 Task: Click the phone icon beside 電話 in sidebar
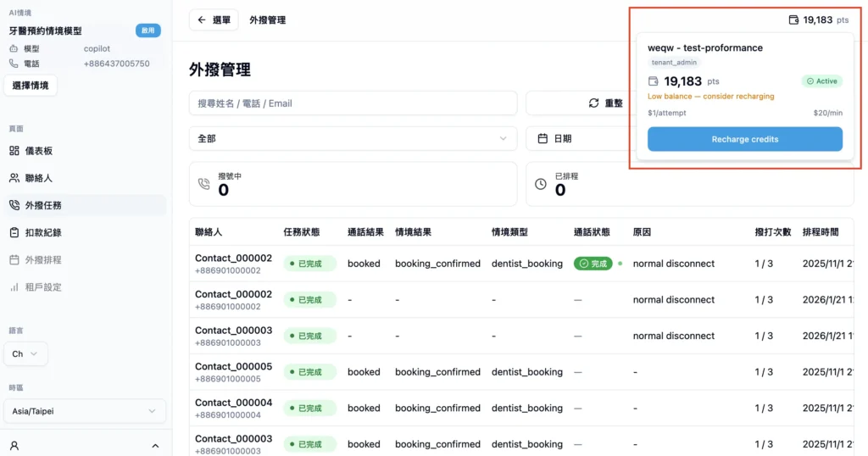14,64
